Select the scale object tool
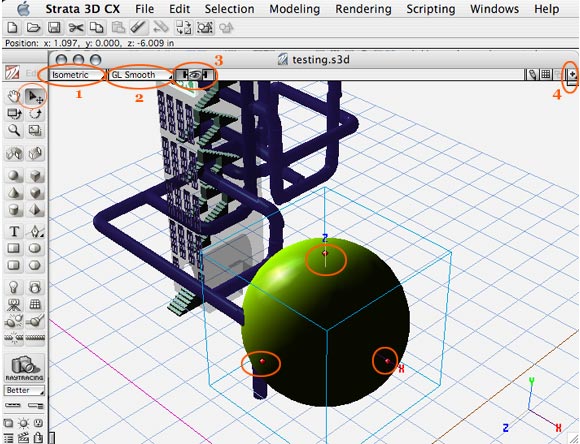 click(x=35, y=130)
